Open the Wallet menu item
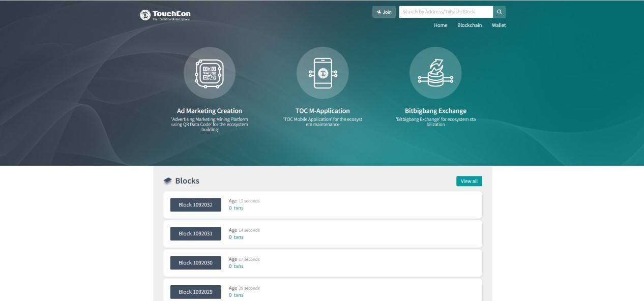This screenshot has width=644, height=301. (x=499, y=25)
